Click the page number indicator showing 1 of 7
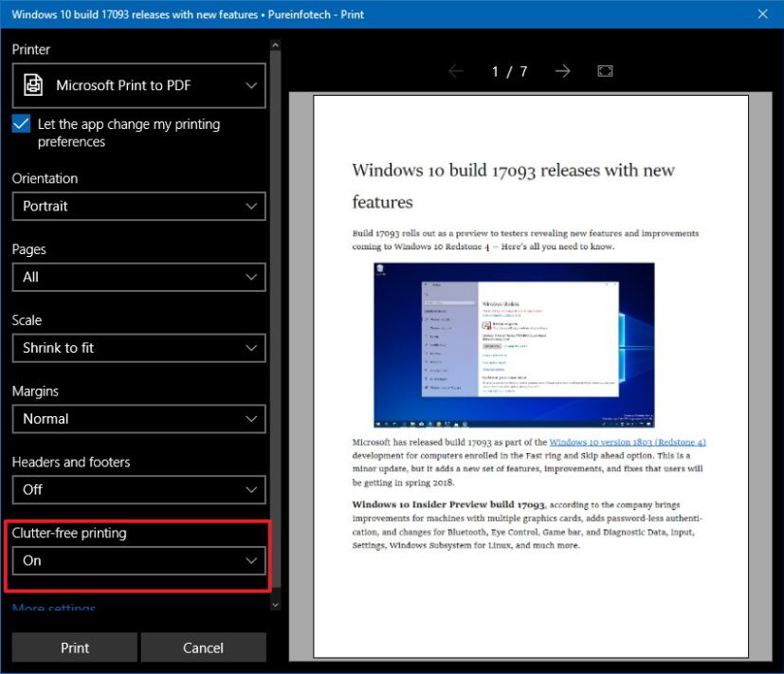This screenshot has height=674, width=784. click(509, 70)
